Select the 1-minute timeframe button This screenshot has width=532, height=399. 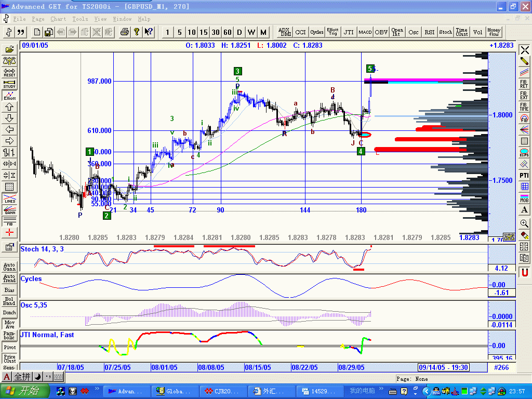167,32
